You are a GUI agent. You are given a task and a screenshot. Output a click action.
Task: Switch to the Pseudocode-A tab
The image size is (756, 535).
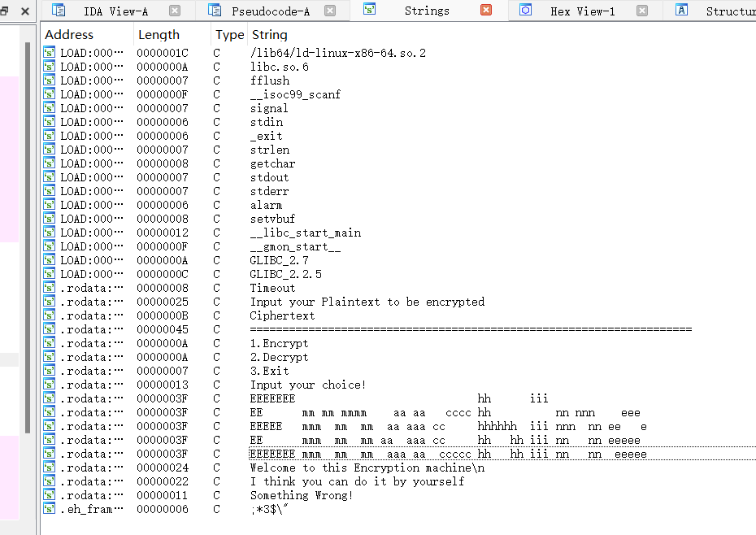[x=271, y=11]
